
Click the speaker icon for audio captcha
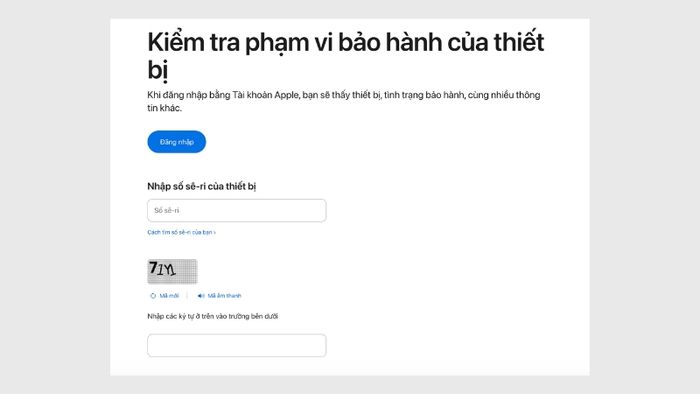201,296
